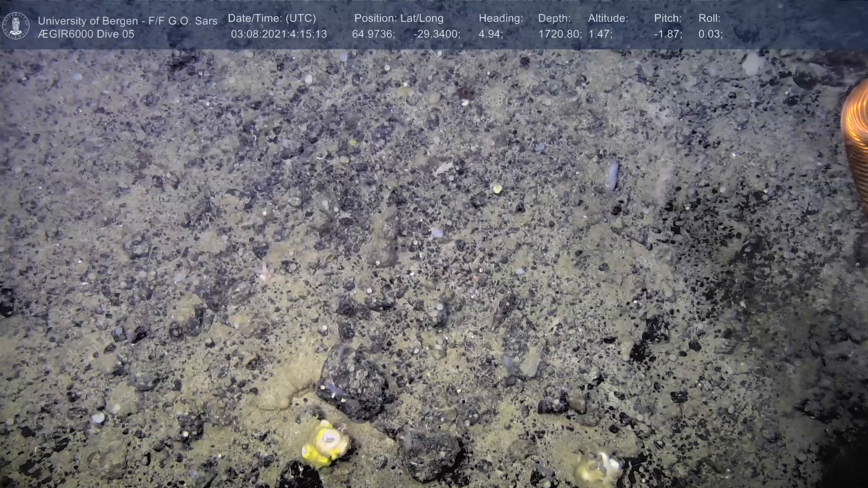The image size is (868, 488).
Task: Click the University of Bergen seal logo
Action: (16, 26)
